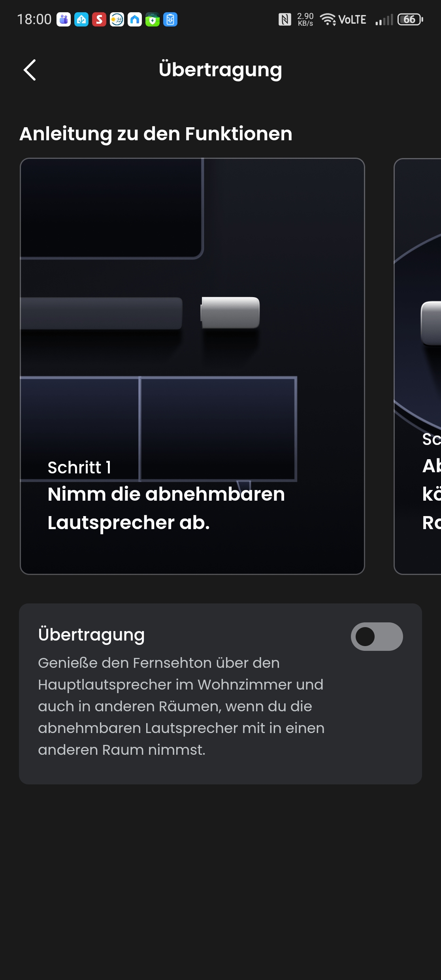Screen dimensions: 441x980
Task: Enable the Übertragung toggle switch
Action: [x=377, y=636]
